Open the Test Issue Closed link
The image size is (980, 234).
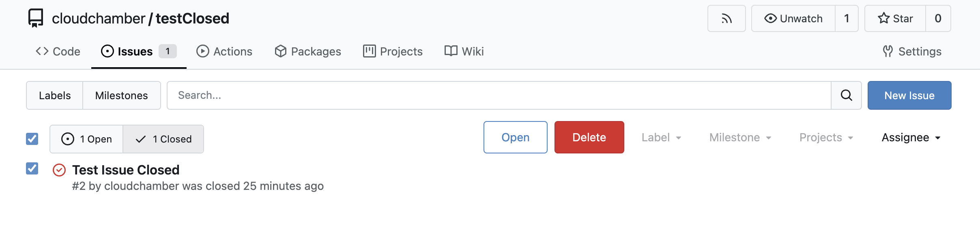pos(126,170)
